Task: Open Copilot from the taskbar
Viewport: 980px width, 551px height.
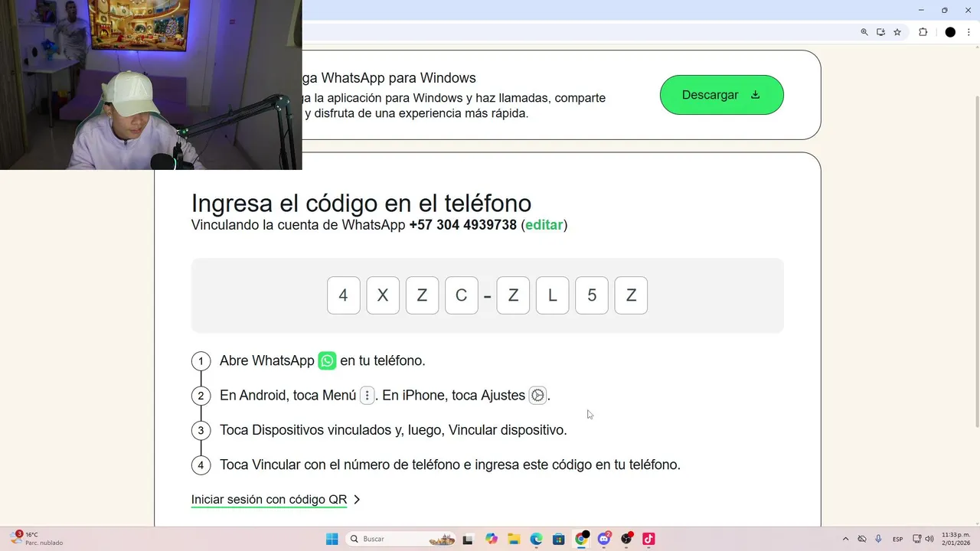Action: pyautogui.click(x=491, y=539)
